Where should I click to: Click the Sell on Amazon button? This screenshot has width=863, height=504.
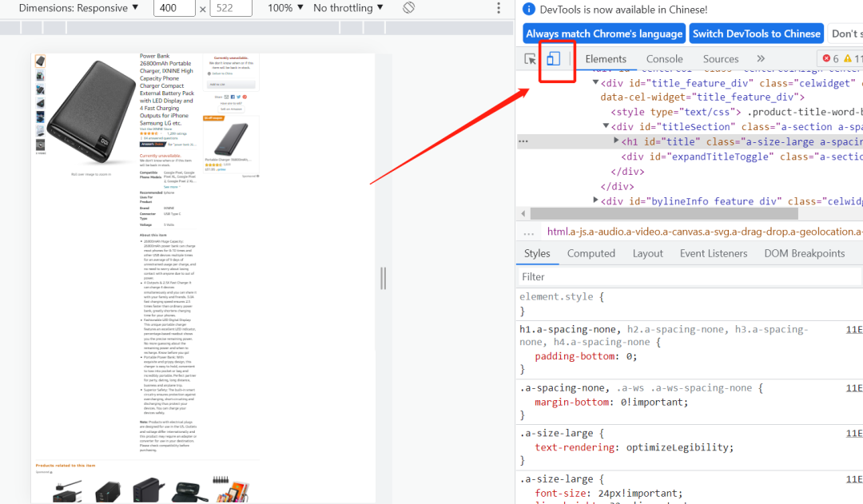coord(231,109)
